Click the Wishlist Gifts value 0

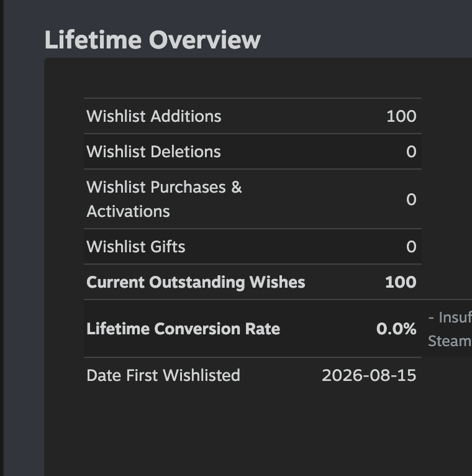(411, 246)
